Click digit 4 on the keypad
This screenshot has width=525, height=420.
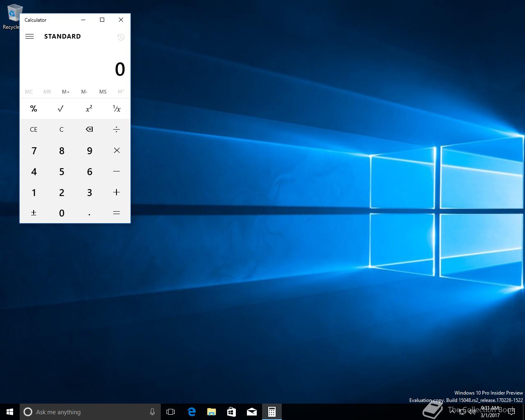click(34, 171)
